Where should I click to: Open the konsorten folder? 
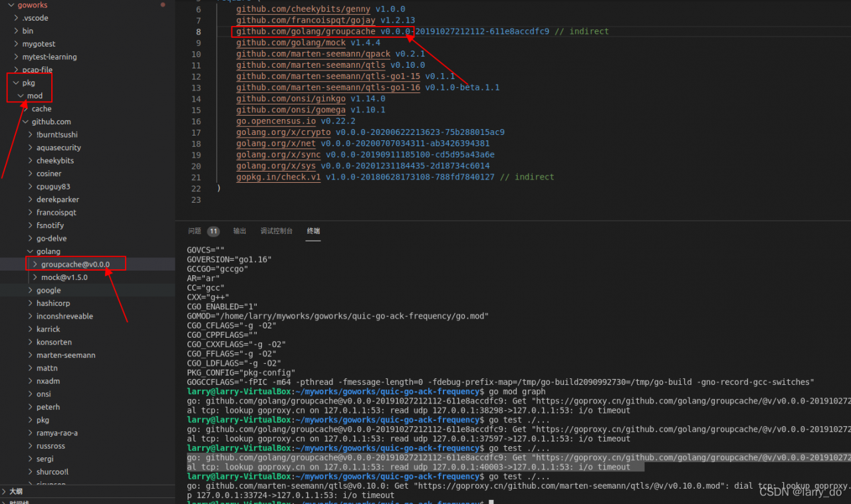tap(54, 342)
